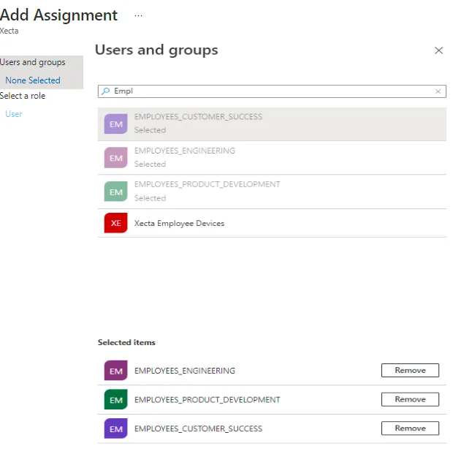
Task: Click EMPLOYEES_PRODUCT_DEVELOPMENT name in selected items
Action: click(x=208, y=400)
